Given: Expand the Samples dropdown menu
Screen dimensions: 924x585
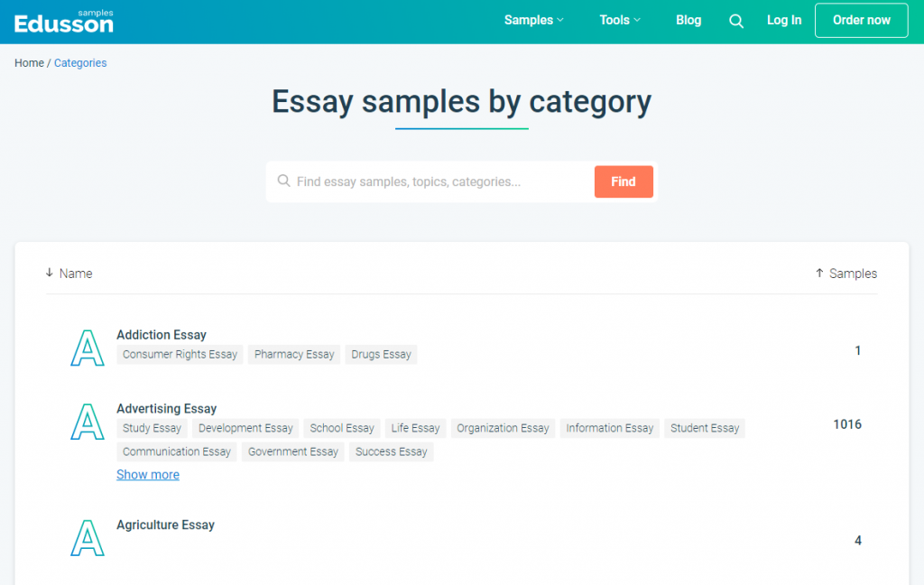Looking at the screenshot, I should click(534, 20).
